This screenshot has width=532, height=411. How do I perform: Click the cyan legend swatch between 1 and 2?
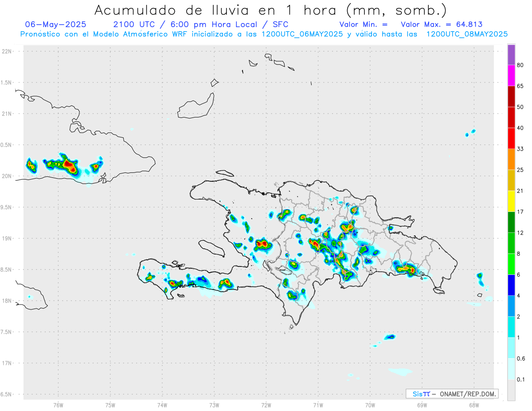tap(511, 327)
